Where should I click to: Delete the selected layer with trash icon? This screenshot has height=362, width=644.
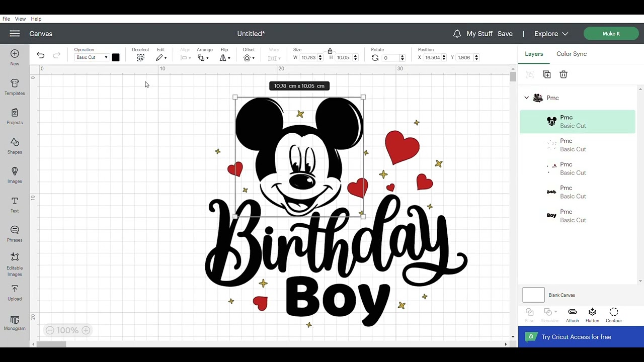[563, 74]
